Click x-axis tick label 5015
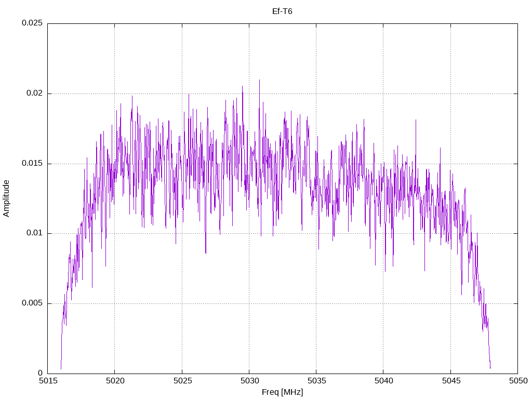 click(48, 381)
